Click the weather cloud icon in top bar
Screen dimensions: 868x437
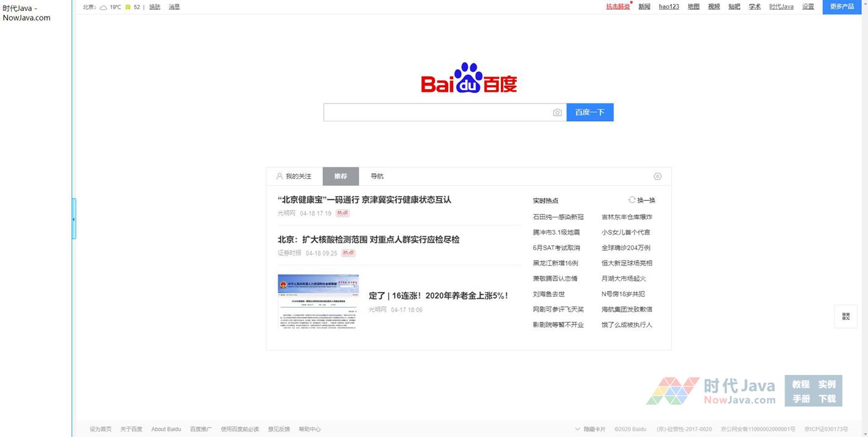click(x=103, y=7)
